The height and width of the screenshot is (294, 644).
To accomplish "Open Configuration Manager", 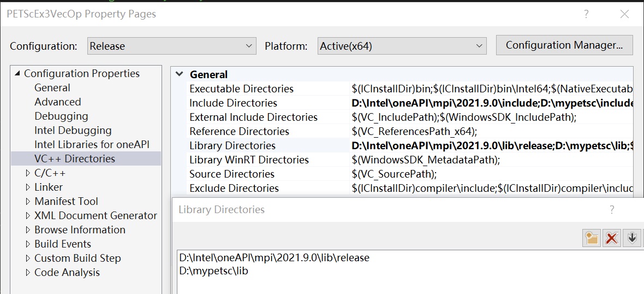I will pos(564,45).
